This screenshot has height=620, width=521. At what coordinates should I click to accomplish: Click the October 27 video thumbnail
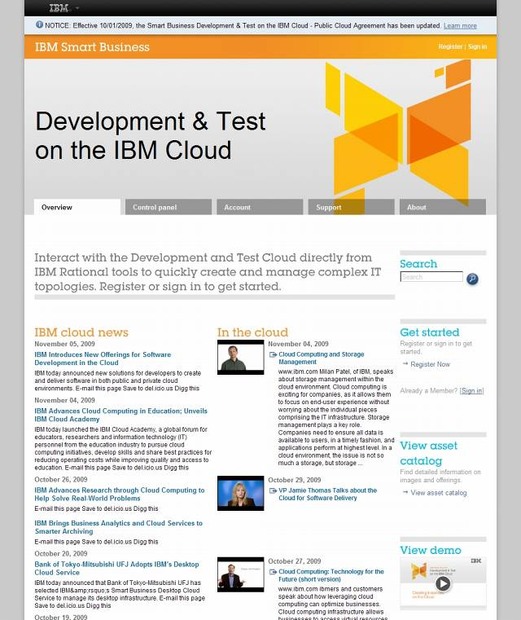pyautogui.click(x=240, y=575)
